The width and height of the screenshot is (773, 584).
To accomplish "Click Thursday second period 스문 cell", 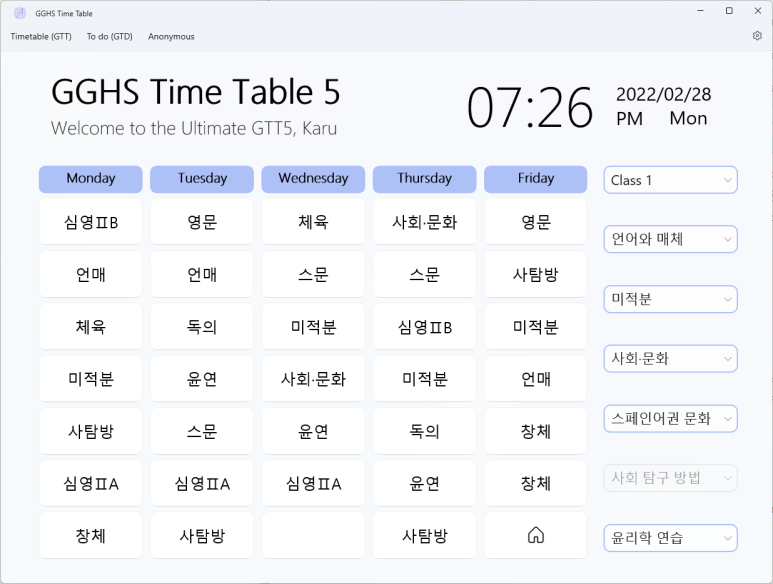I will (x=424, y=274).
